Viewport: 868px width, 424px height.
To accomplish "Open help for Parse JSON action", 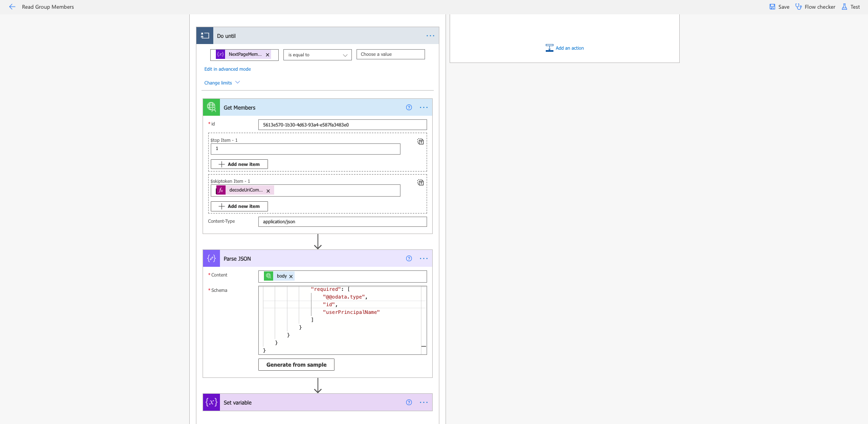I will point(409,259).
